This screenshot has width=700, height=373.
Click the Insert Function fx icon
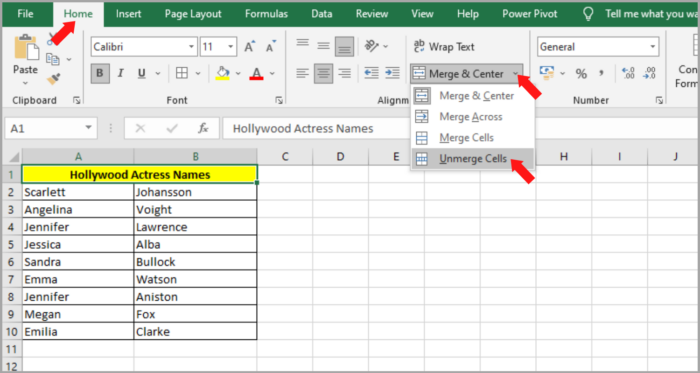[203, 129]
